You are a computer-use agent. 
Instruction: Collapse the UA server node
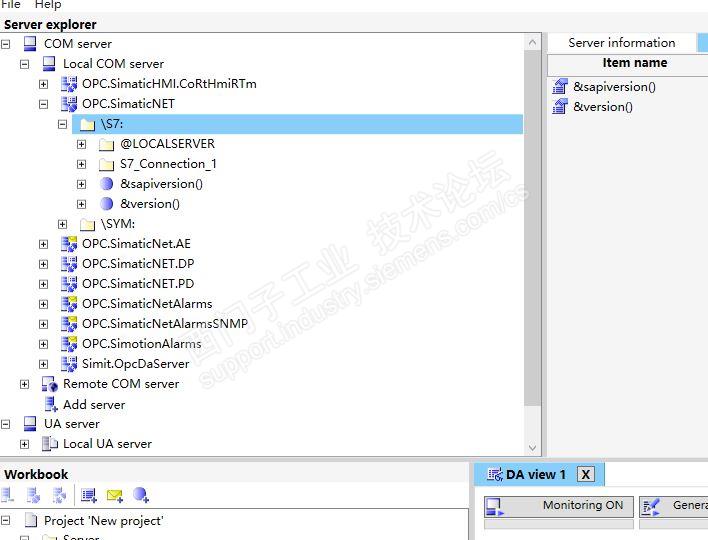pos(5,424)
